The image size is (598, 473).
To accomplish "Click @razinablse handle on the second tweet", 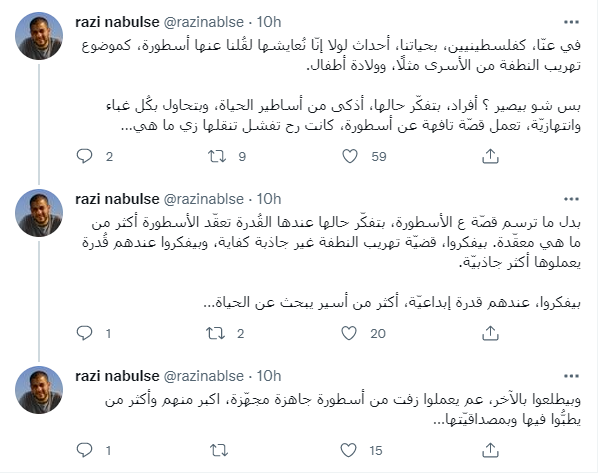I will click(x=204, y=199).
